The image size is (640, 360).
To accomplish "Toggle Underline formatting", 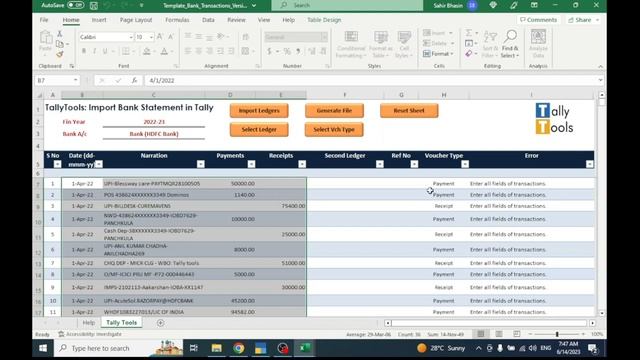I will click(x=105, y=51).
